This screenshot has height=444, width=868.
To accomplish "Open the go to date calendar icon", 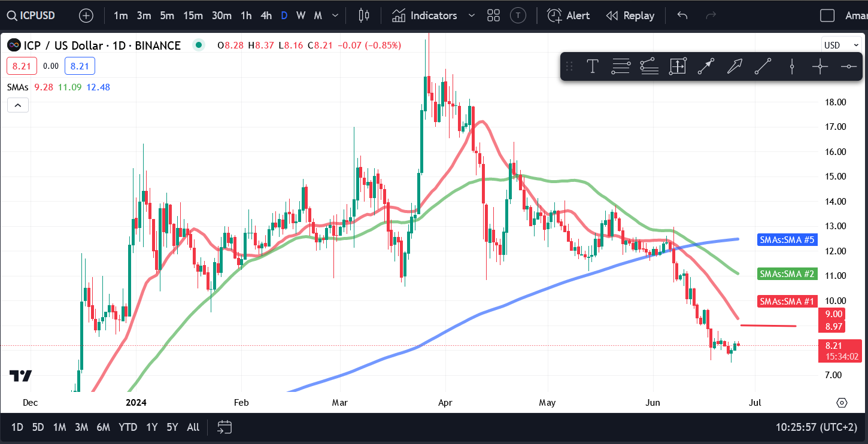I will point(224,427).
